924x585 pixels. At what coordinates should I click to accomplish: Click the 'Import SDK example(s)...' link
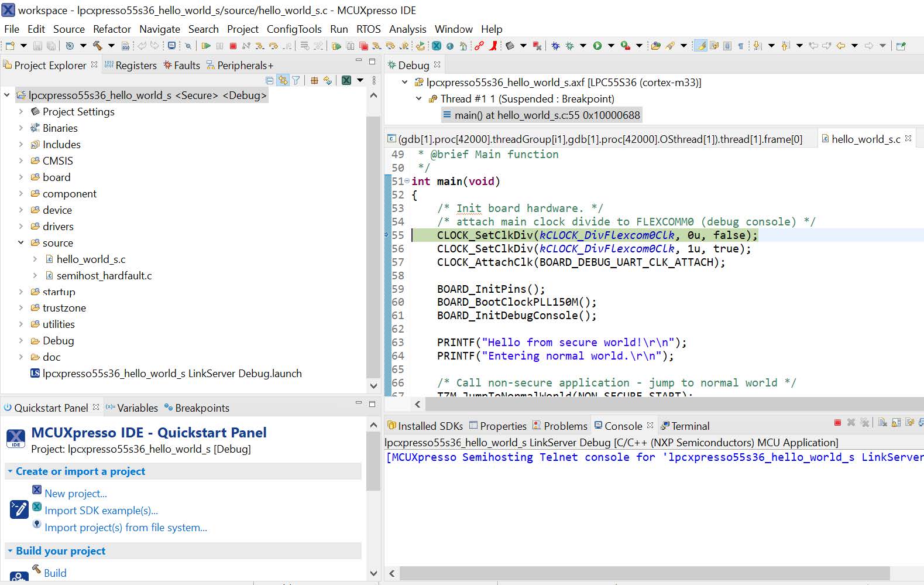pyautogui.click(x=101, y=511)
